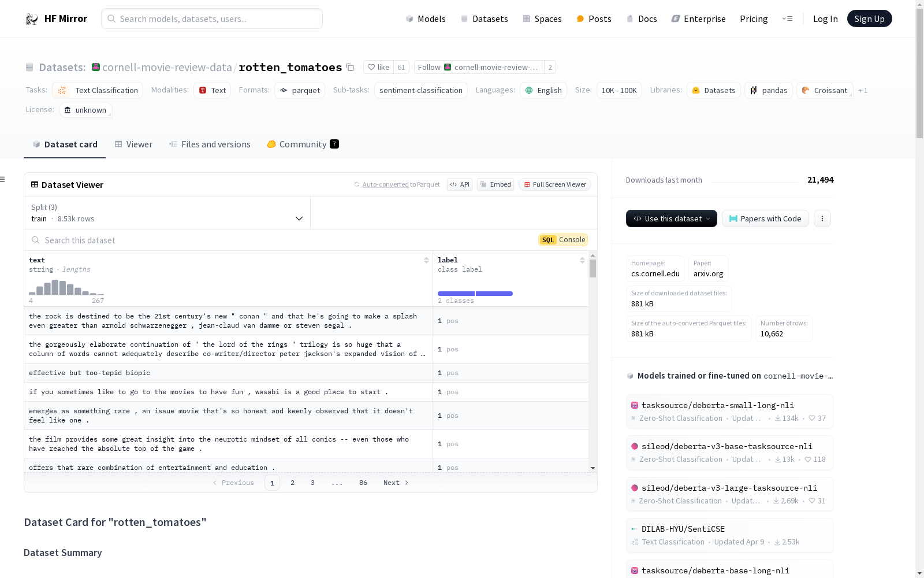Click the Datasets library tag
The image size is (924, 578).
click(x=714, y=90)
